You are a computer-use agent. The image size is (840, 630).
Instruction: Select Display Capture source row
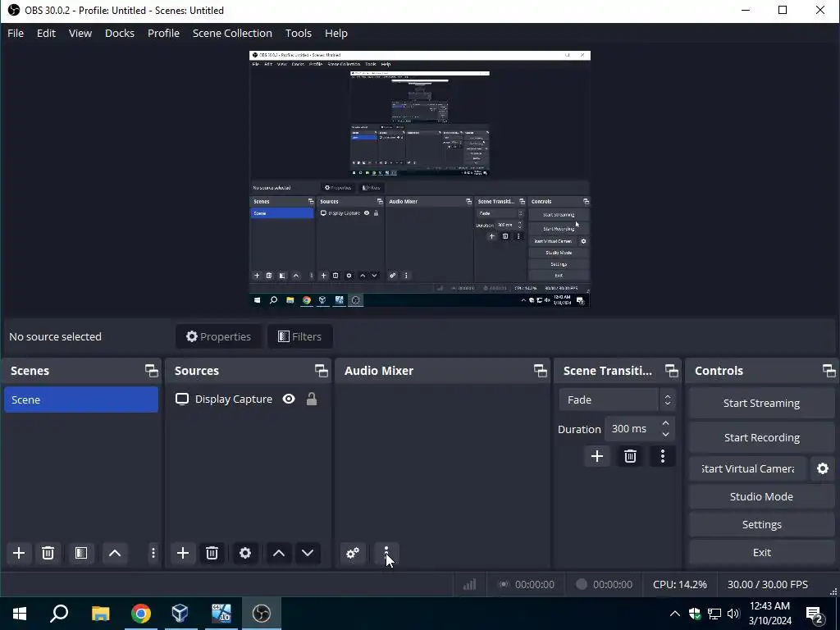click(248, 399)
